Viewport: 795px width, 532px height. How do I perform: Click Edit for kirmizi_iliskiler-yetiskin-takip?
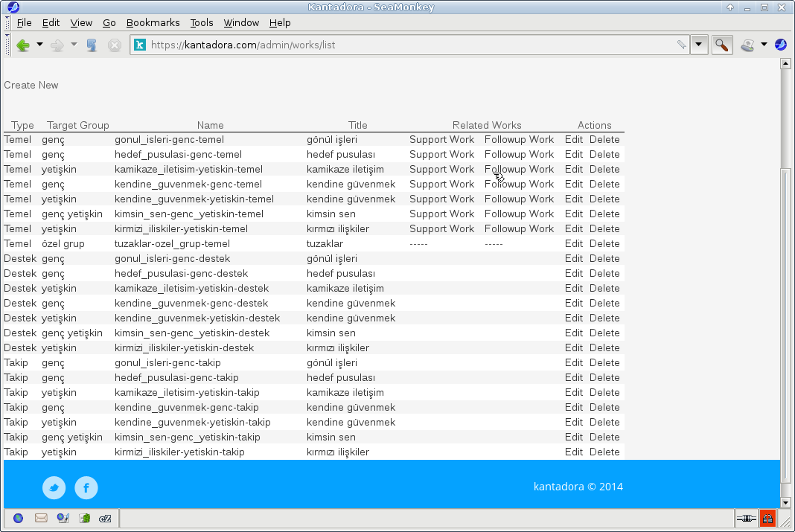(x=573, y=452)
